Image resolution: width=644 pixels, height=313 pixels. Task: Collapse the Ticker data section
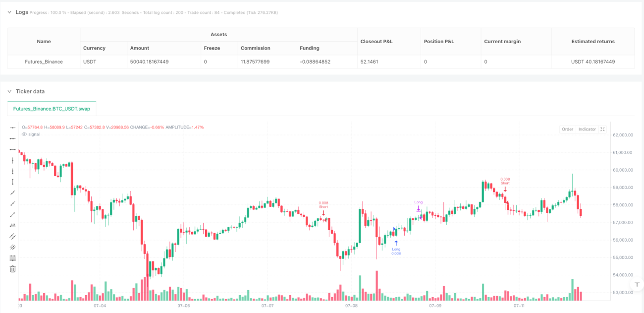click(x=9, y=91)
